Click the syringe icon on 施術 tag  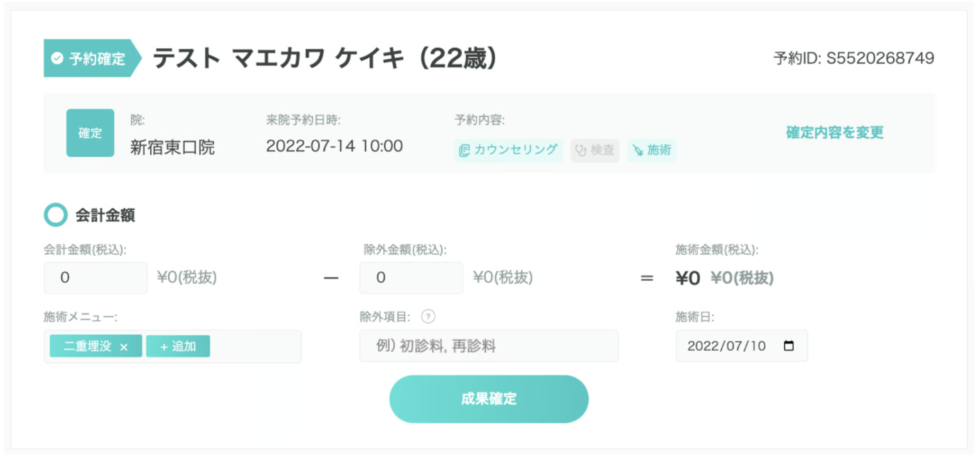[638, 150]
